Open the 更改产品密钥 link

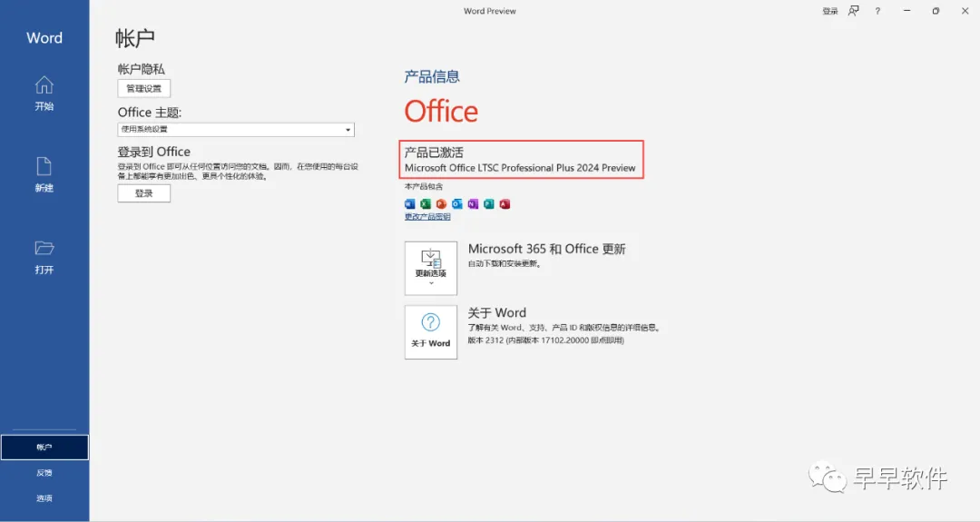coord(427,217)
